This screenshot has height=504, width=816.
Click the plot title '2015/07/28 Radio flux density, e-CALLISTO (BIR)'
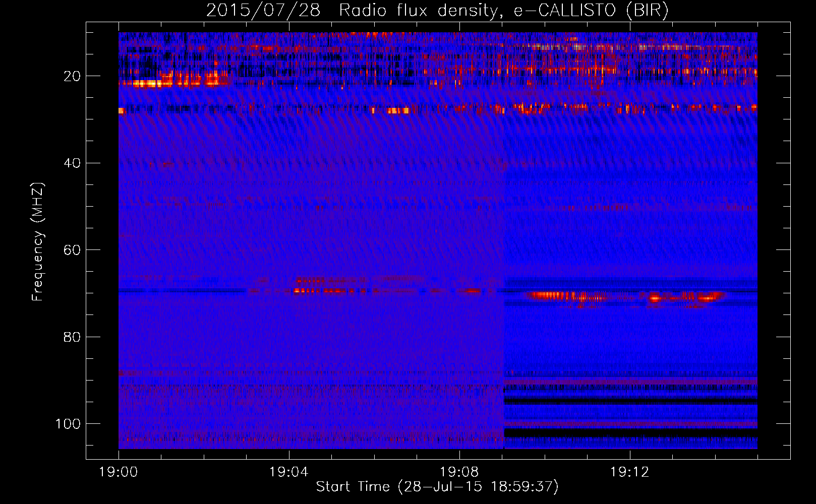pyautogui.click(x=437, y=11)
